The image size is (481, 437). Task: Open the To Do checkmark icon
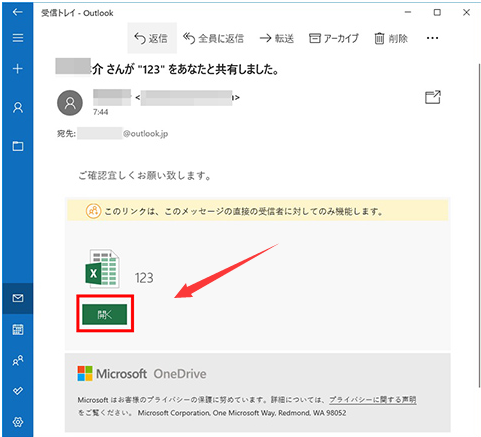click(x=18, y=391)
